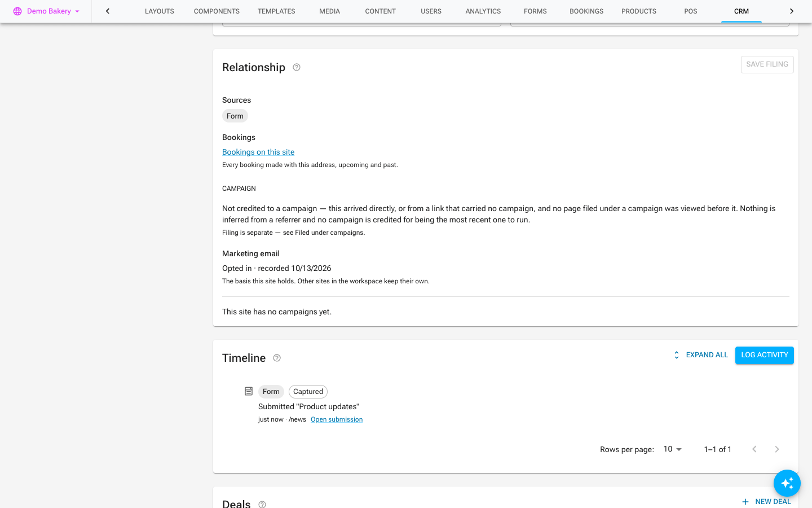812x508 pixels.
Task: Click the 'Opted in · recorded 10/13/2026' text
Action: click(277, 268)
